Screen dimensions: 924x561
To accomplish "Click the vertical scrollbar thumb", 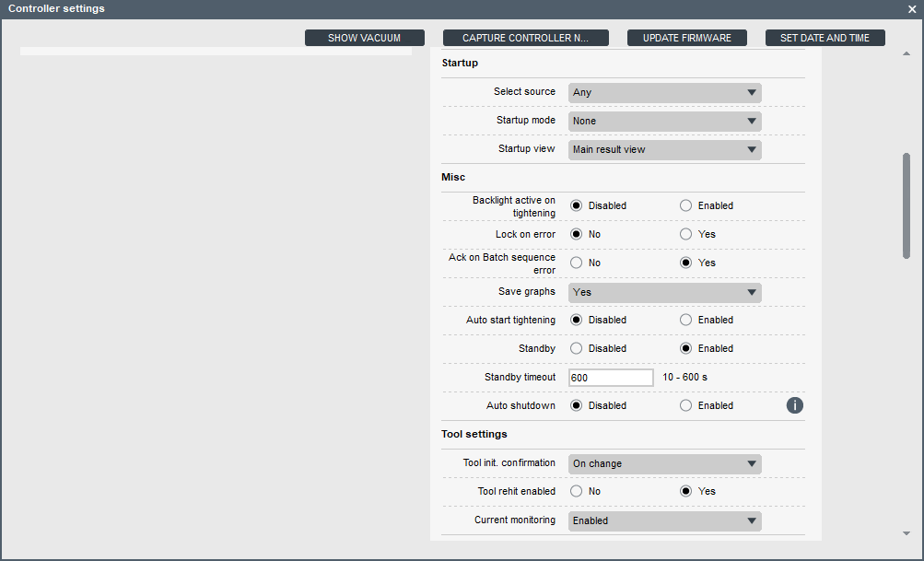I will [x=906, y=205].
